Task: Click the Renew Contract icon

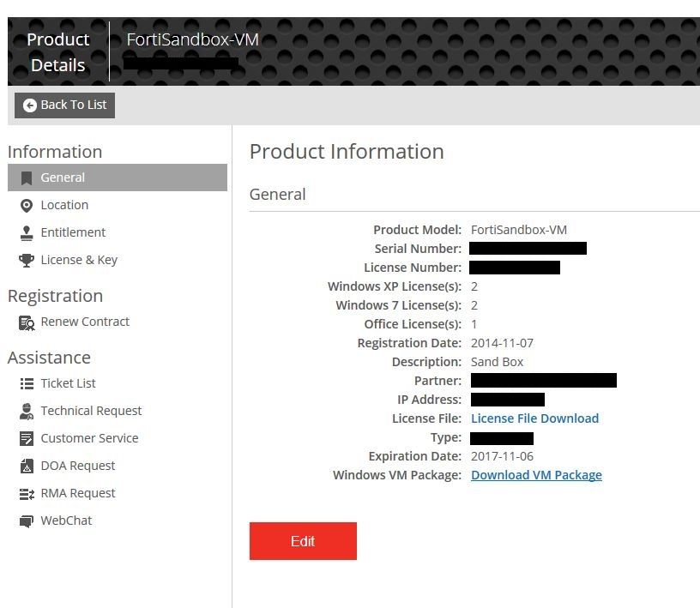Action: [27, 322]
